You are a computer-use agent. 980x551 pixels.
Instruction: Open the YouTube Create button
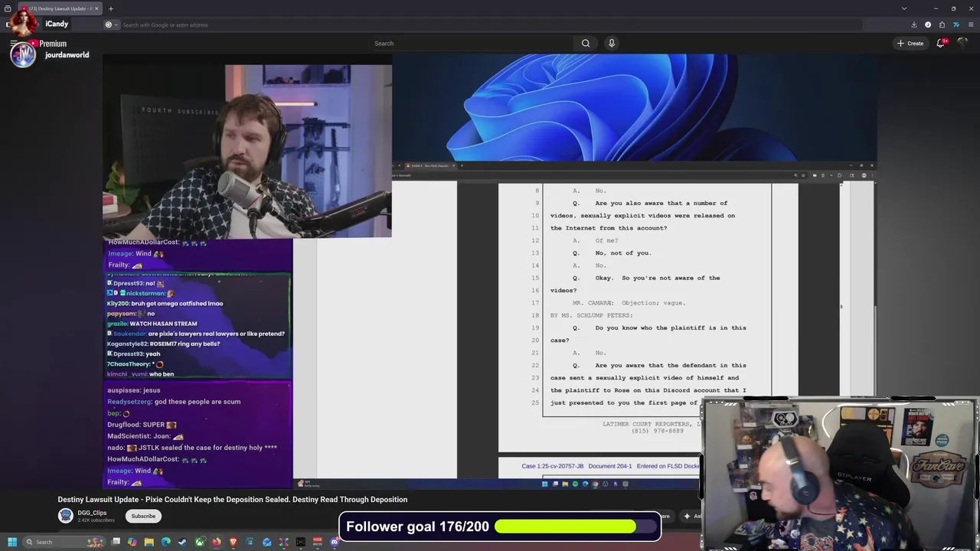910,44
